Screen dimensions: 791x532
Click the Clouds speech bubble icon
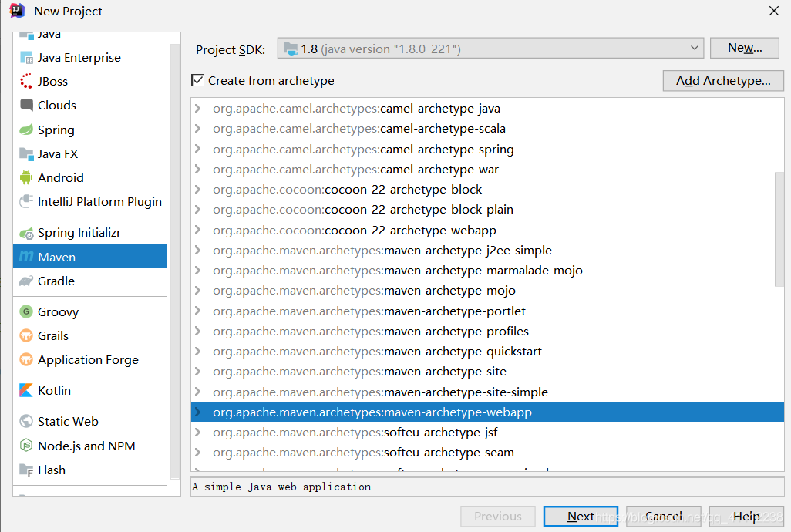[x=26, y=105]
